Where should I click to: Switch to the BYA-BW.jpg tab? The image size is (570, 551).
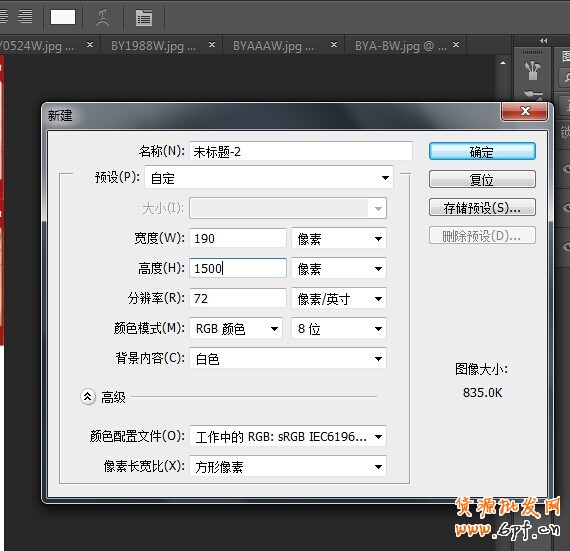401,46
